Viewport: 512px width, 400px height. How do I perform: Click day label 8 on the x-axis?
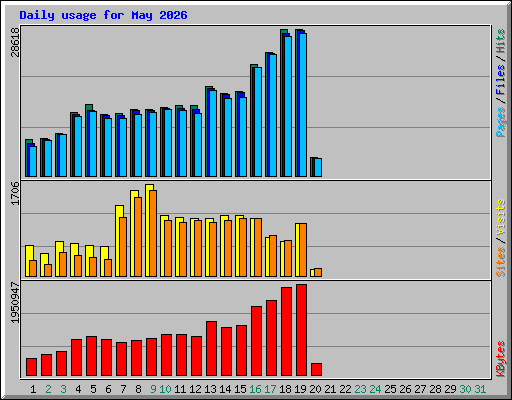point(138,389)
